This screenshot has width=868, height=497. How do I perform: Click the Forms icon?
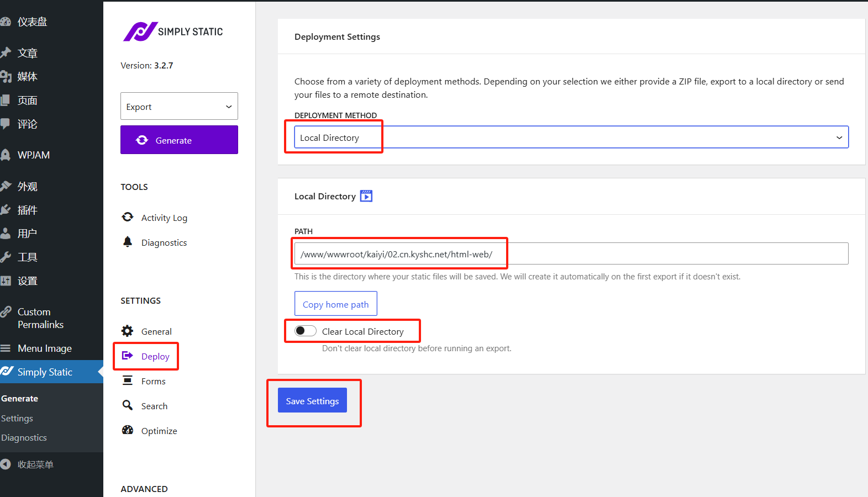pyautogui.click(x=128, y=380)
